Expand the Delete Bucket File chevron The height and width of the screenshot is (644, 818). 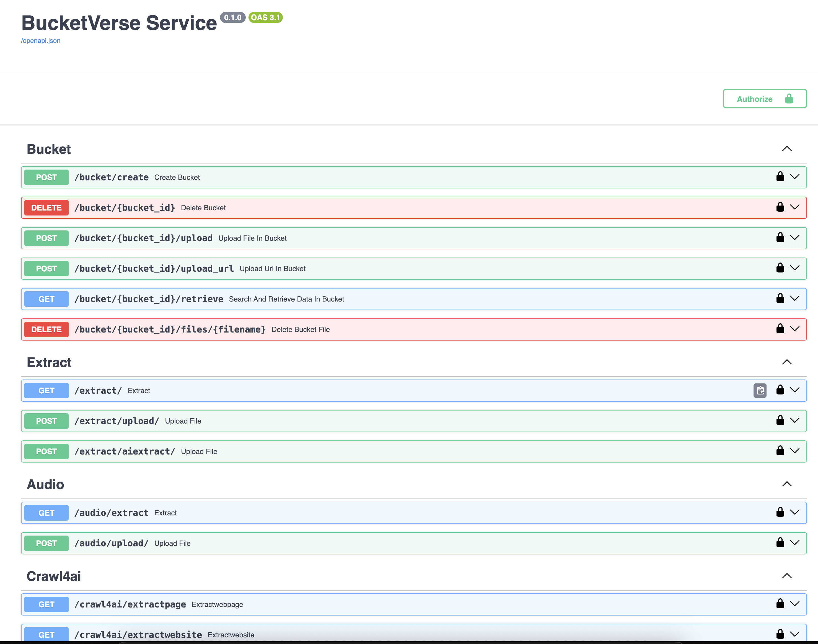[x=795, y=329]
